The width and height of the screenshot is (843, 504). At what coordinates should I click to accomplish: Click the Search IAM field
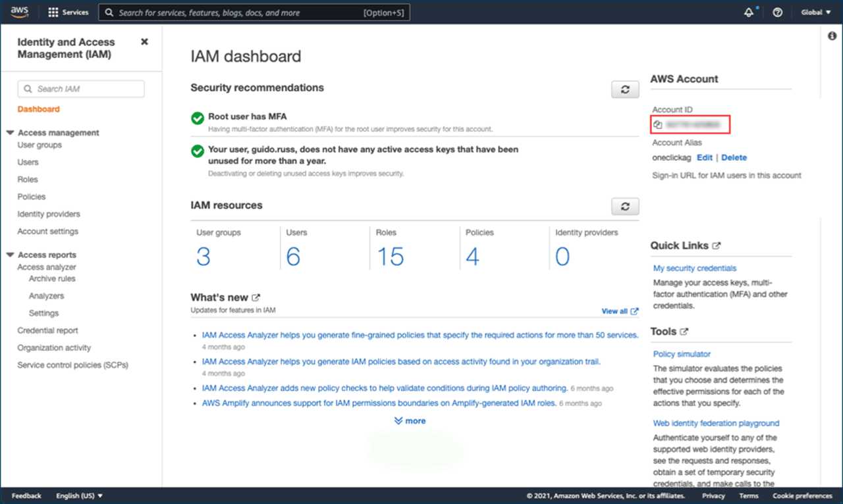[81, 89]
